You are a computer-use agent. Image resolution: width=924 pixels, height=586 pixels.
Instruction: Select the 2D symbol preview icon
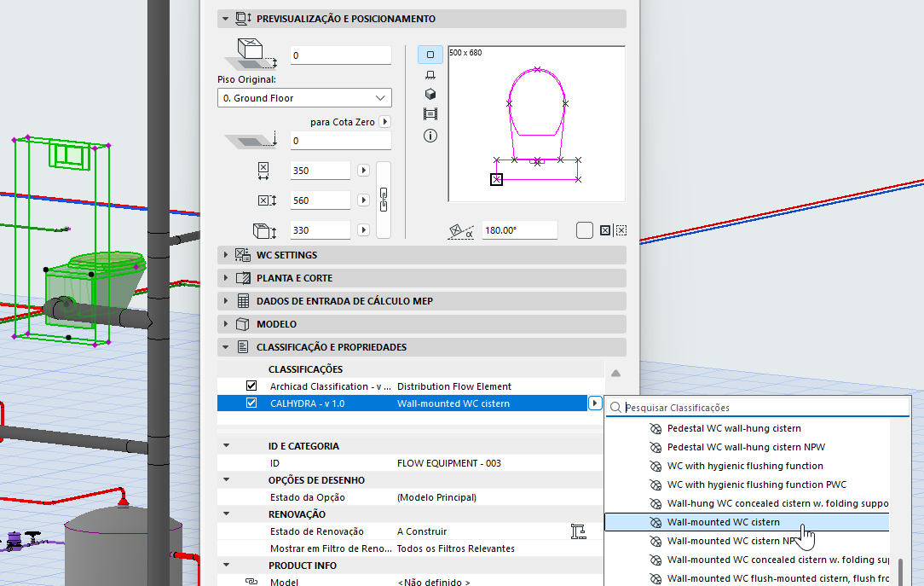pyautogui.click(x=430, y=55)
